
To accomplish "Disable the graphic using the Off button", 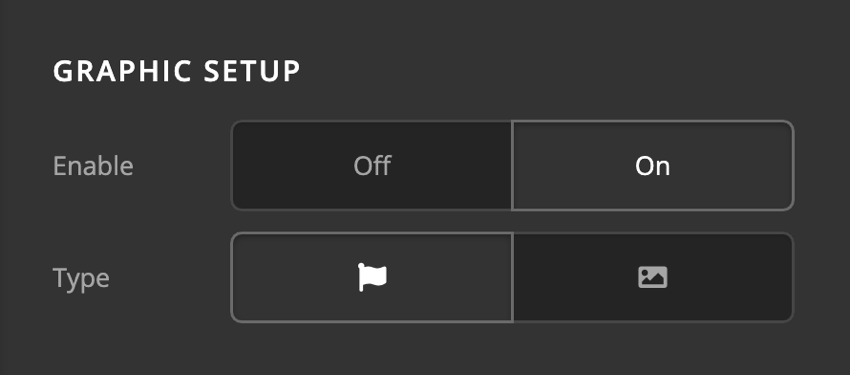I will 372,165.
